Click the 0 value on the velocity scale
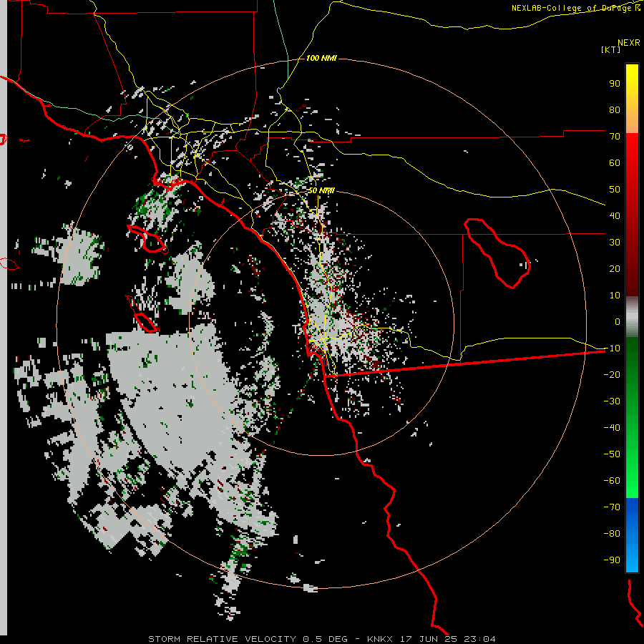 618,321
